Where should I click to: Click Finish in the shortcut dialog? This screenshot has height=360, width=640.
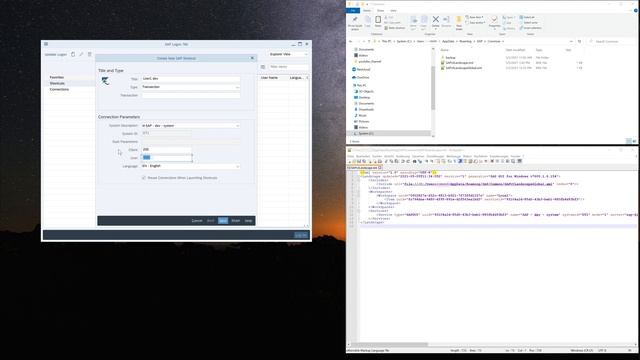tap(236, 221)
